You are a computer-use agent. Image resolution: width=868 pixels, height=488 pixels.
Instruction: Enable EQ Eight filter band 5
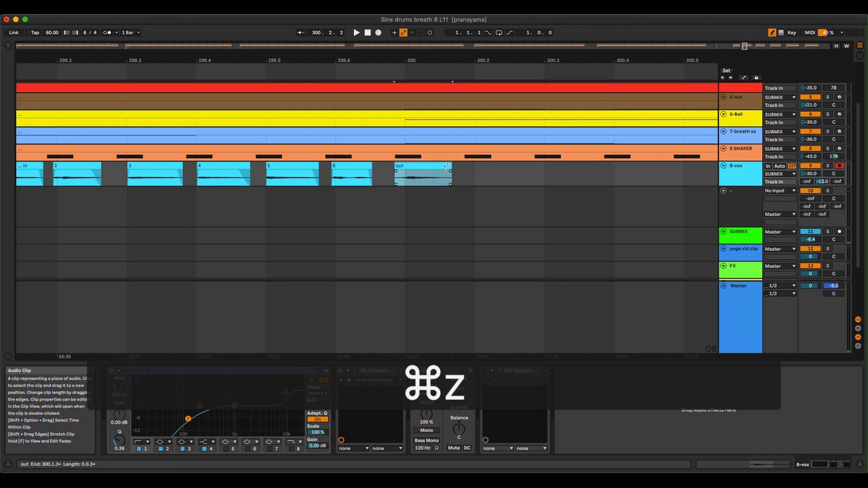[x=226, y=449]
